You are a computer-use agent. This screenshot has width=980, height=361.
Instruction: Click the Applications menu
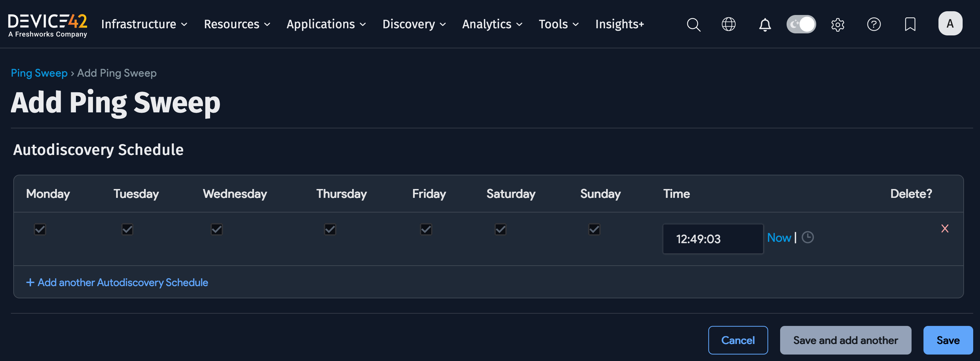(326, 24)
